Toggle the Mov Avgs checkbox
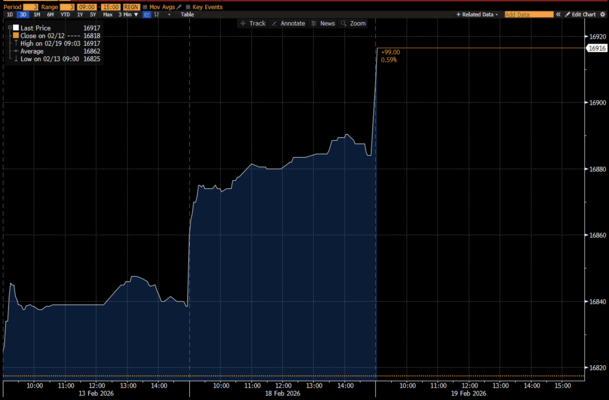This screenshot has width=609, height=400. pos(143,6)
